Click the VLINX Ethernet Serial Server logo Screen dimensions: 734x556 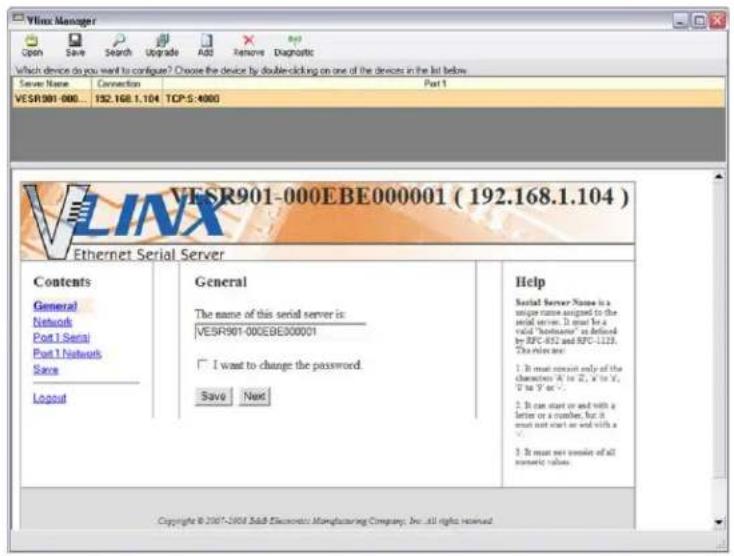pyautogui.click(x=124, y=222)
